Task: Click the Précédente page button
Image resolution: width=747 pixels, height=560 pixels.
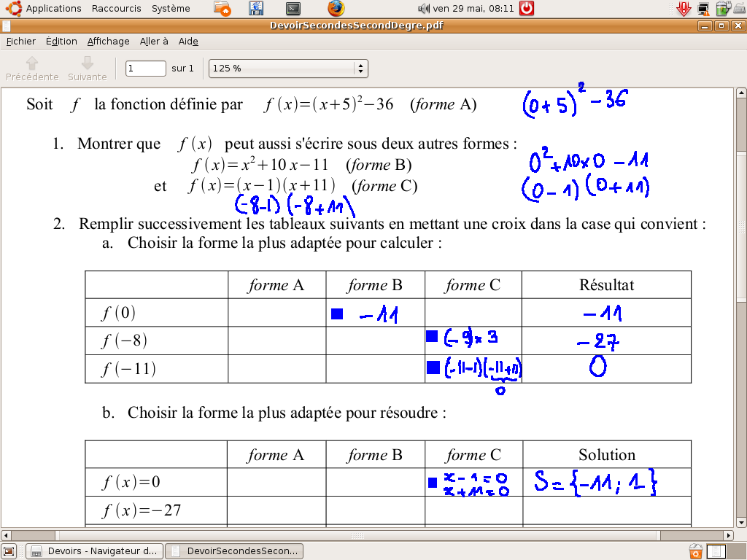Action: [x=32, y=69]
